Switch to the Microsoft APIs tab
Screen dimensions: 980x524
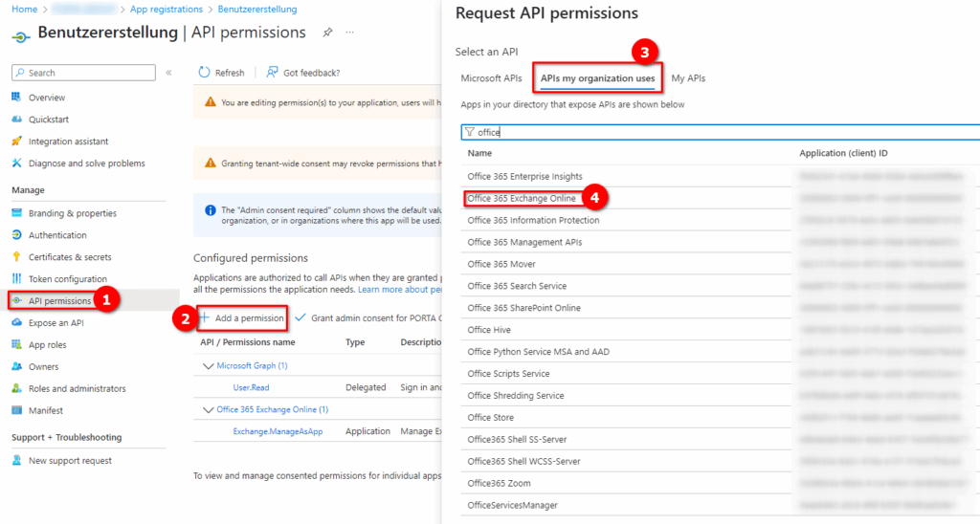(x=491, y=78)
